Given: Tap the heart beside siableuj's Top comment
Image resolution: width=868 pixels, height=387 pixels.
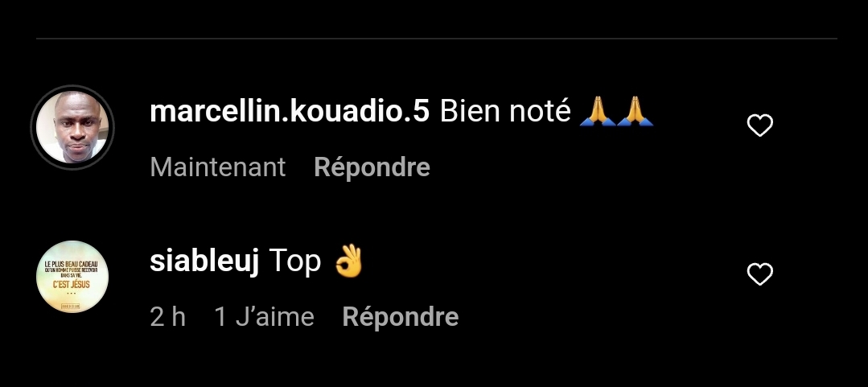Looking at the screenshot, I should pos(759,274).
